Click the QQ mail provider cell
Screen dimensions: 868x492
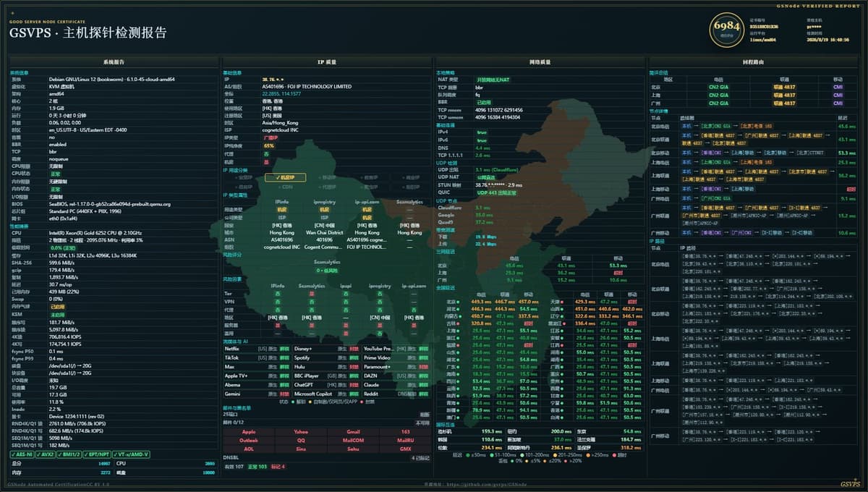point(301,441)
